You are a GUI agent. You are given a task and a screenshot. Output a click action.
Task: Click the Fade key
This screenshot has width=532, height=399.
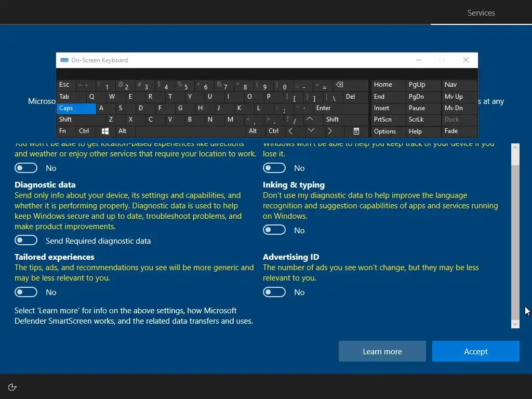point(459,131)
